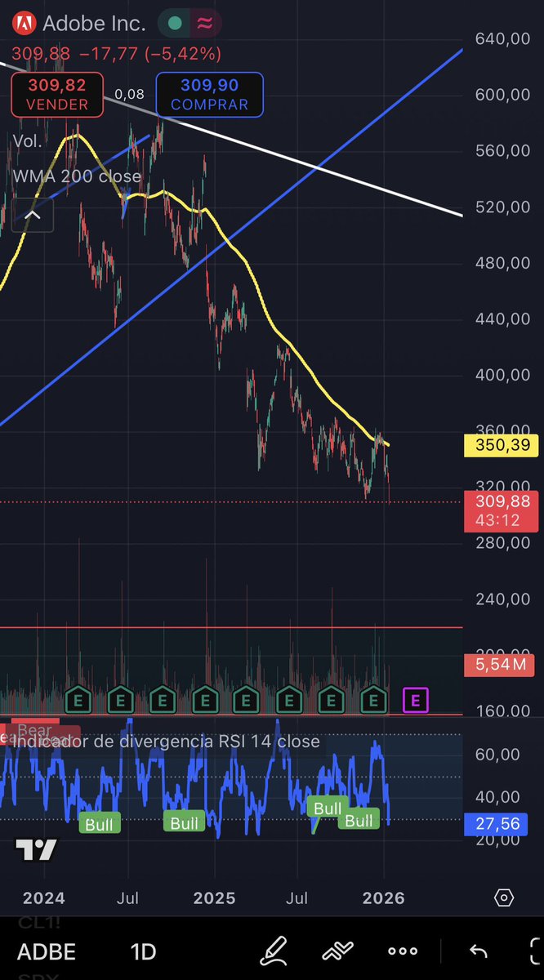Tap the Adobe logo icon
Screen dimensions: 544x980
(25, 24)
